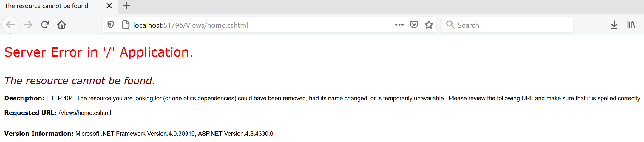Click the Version Information line

click(139, 134)
